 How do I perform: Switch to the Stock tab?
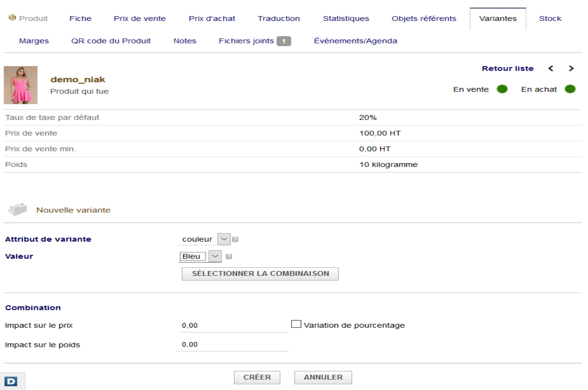point(550,19)
